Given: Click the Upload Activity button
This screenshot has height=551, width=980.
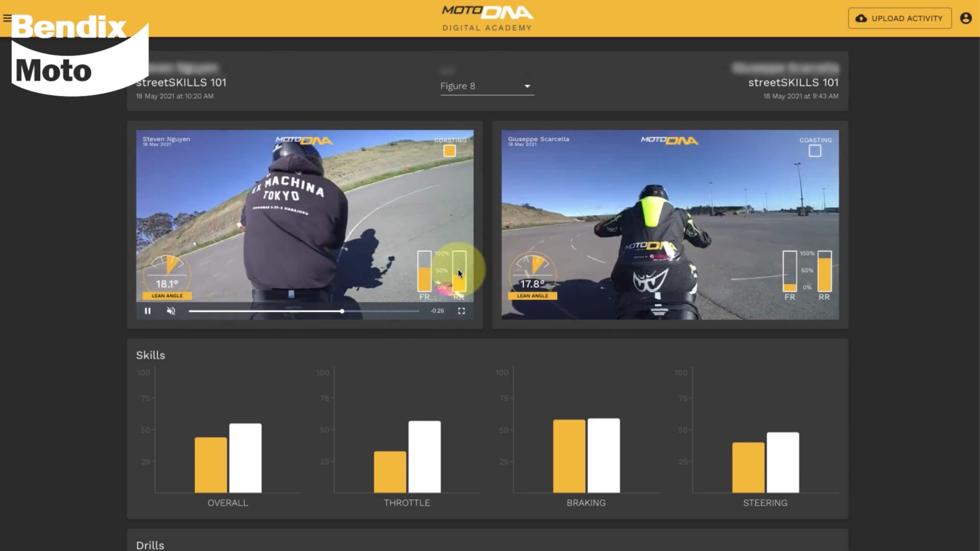Looking at the screenshot, I should click(x=899, y=18).
